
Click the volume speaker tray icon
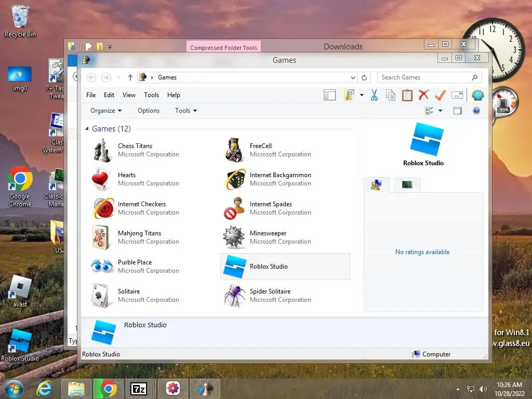point(483,389)
